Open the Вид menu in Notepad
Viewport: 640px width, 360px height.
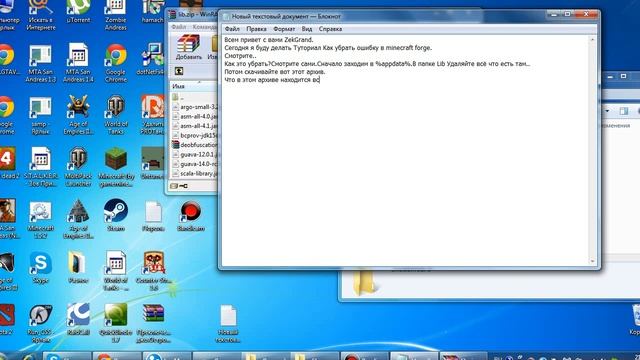pos(307,29)
